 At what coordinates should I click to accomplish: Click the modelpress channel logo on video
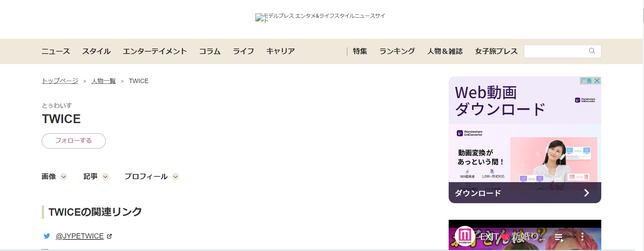pyautogui.click(x=465, y=236)
